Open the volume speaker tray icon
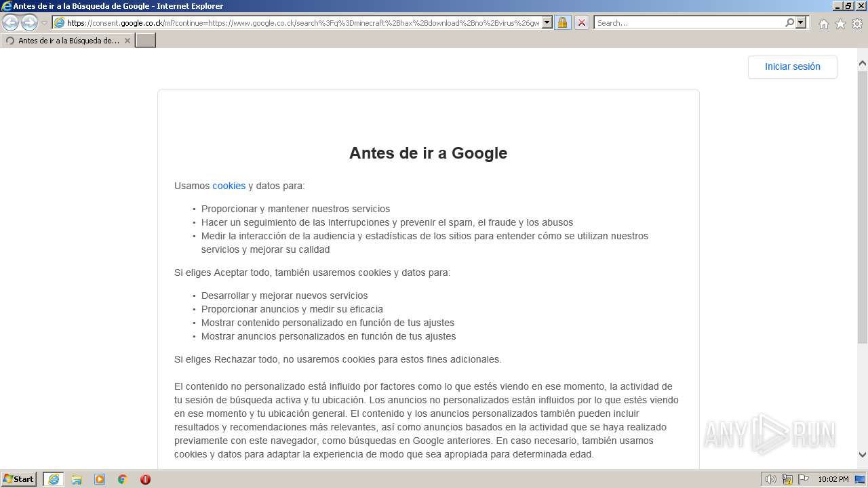The image size is (868, 488). click(x=770, y=479)
